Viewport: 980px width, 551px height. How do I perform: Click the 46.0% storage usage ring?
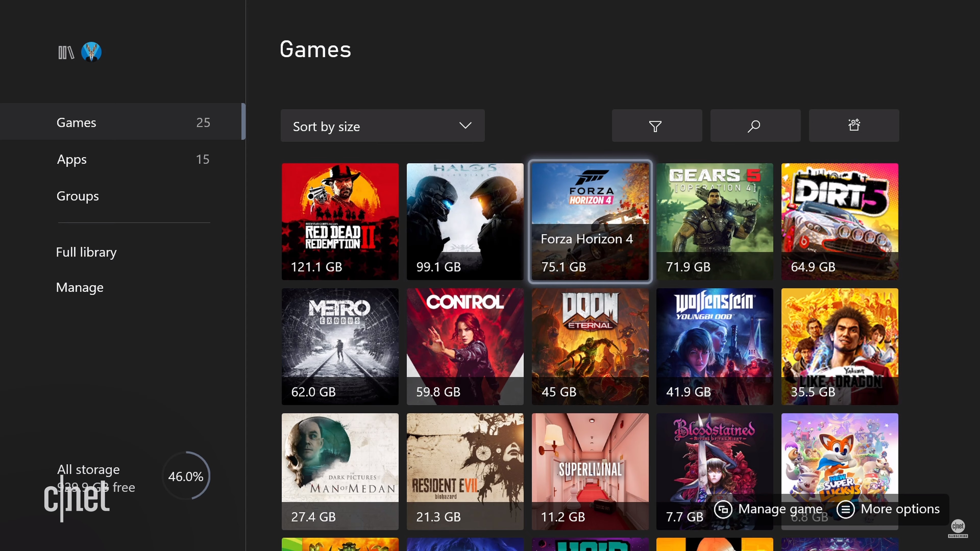186,476
